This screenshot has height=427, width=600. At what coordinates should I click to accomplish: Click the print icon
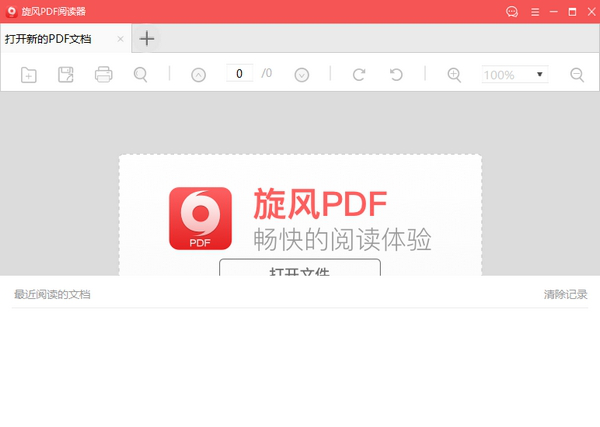click(103, 75)
